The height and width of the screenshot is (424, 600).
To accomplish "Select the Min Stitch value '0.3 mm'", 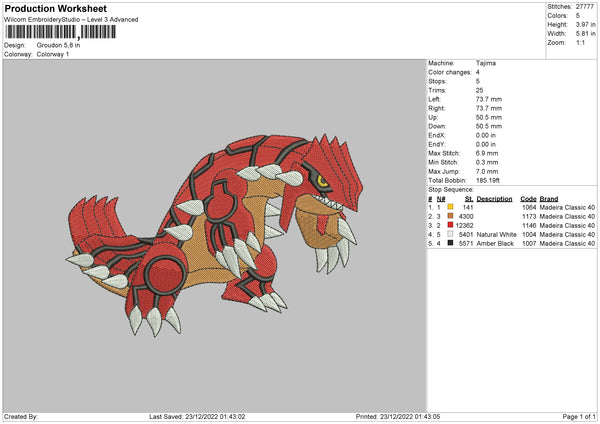I will tap(487, 162).
